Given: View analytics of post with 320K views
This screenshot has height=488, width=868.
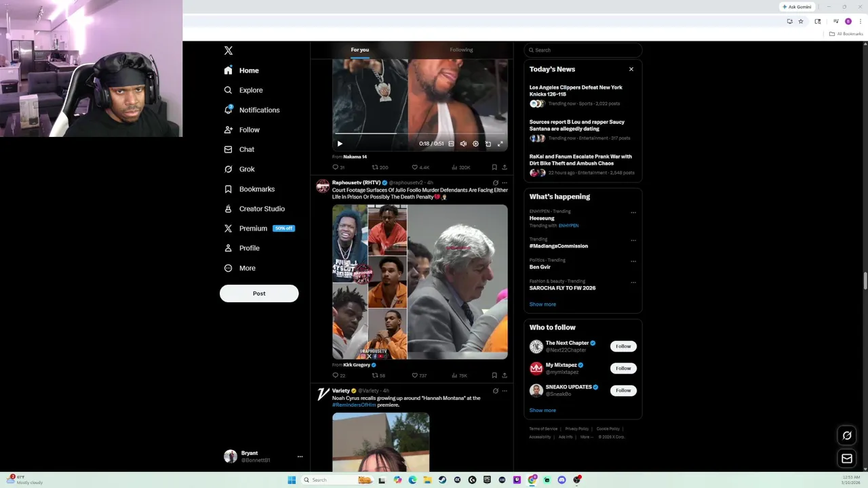Looking at the screenshot, I should coord(460,167).
